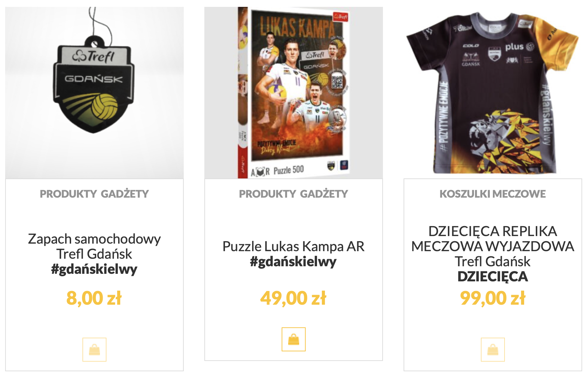Open the Puzzle Lukas Kampa AR title link
Image resolution: width=588 pixels, height=374 pixels.
(294, 246)
